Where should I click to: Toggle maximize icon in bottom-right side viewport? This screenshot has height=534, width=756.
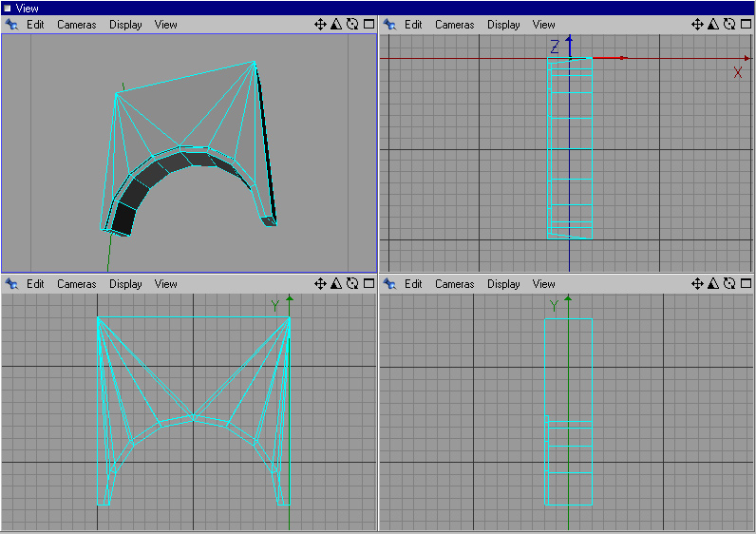(x=746, y=284)
